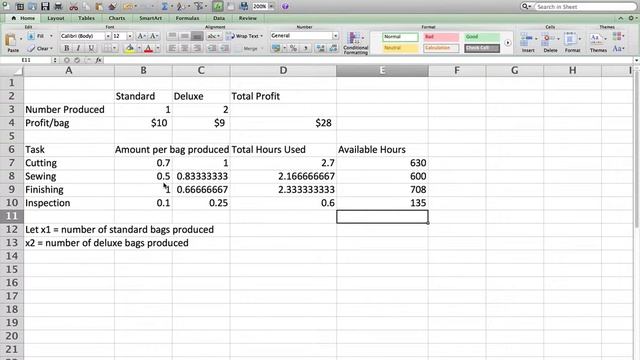Click the Decrease indent icon
Viewport: 640px width, 360px height.
coord(212,48)
